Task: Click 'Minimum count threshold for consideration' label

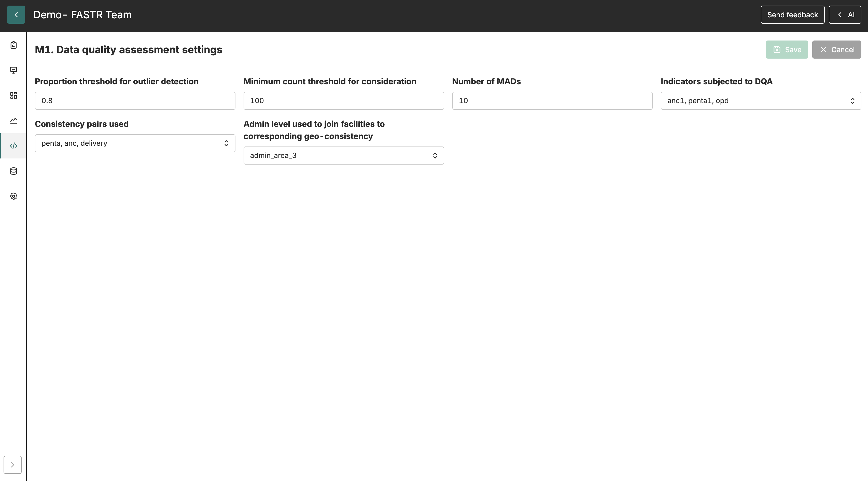Action: 330,81
